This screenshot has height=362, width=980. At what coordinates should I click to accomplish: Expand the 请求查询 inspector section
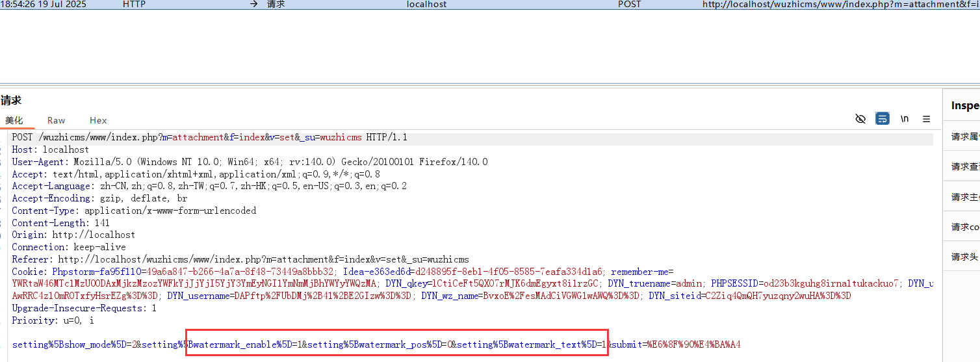[964, 166]
